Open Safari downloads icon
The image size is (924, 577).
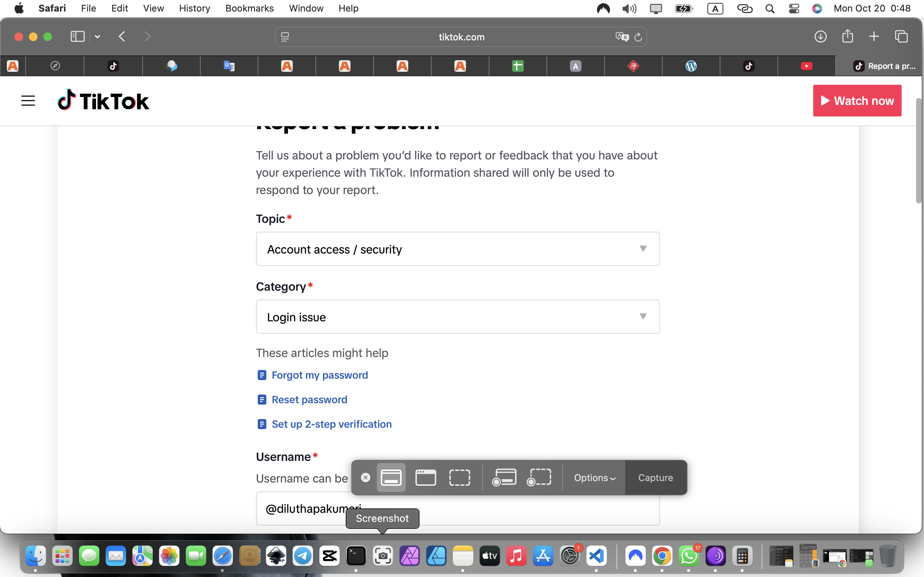point(820,37)
